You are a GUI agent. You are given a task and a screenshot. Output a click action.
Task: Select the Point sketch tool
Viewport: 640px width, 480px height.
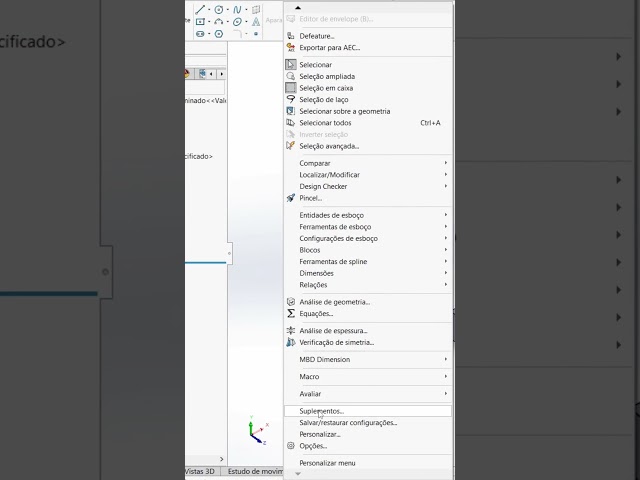(256, 34)
